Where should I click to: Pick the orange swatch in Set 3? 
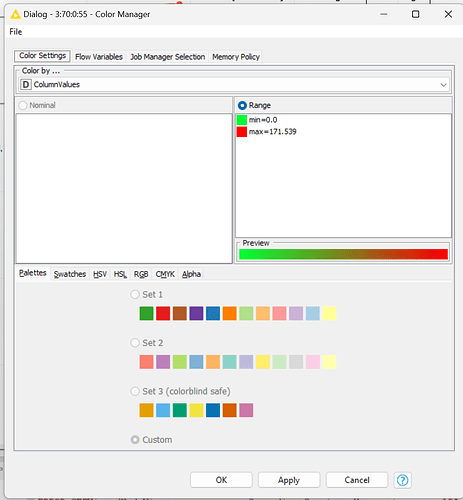[x=146, y=410]
